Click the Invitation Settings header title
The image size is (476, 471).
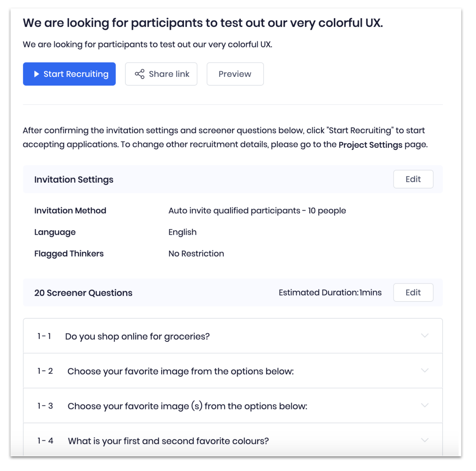pyautogui.click(x=74, y=180)
